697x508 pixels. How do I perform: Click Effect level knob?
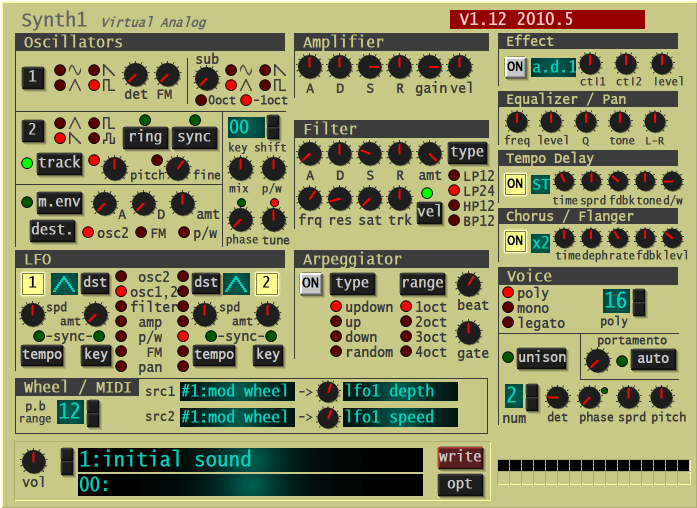coord(662,64)
